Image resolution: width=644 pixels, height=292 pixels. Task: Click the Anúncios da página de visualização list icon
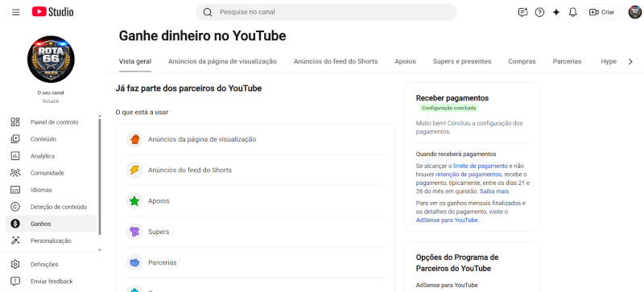pos(134,139)
